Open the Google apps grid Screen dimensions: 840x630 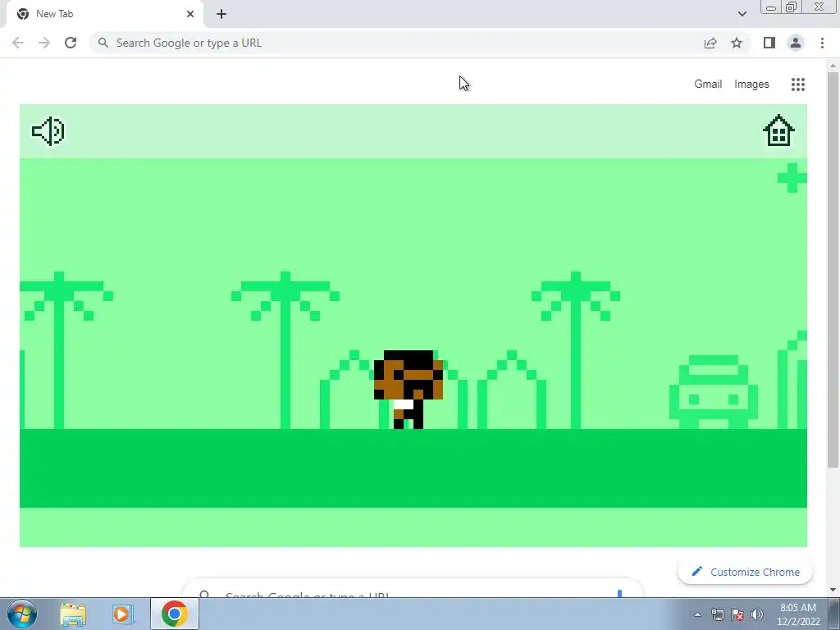[x=797, y=84]
